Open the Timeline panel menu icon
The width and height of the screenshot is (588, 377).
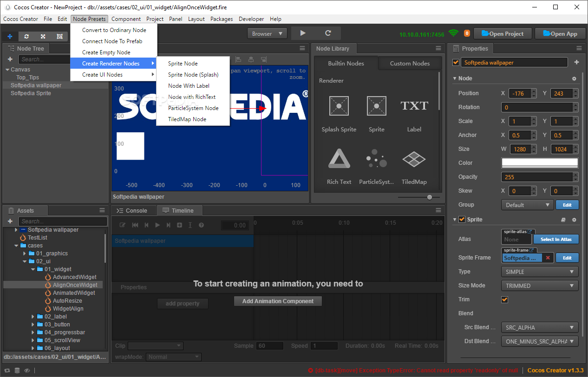438,210
